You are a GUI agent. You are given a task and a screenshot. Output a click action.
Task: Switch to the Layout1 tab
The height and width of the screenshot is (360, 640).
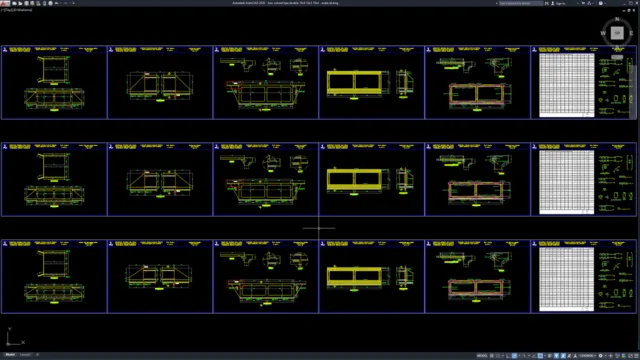pos(25,355)
